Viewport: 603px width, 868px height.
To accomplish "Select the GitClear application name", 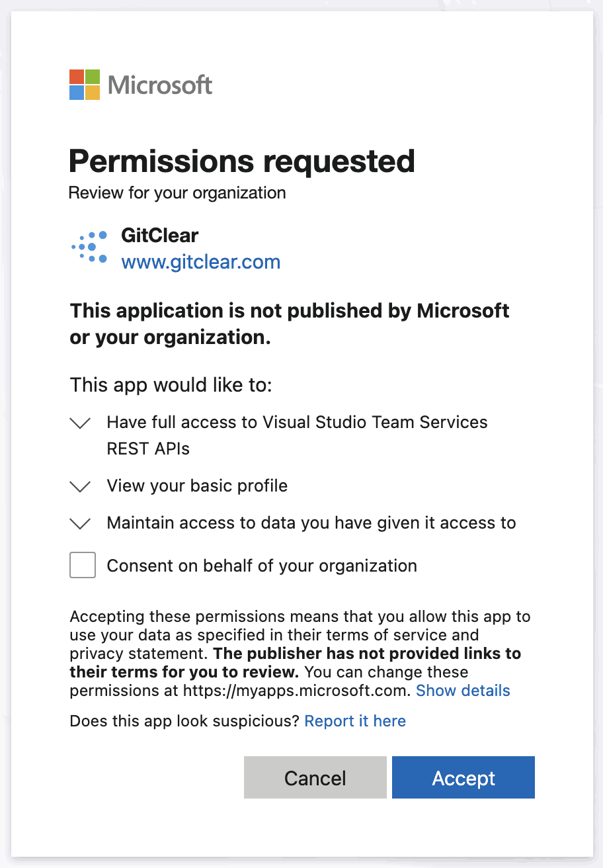I will click(x=160, y=235).
